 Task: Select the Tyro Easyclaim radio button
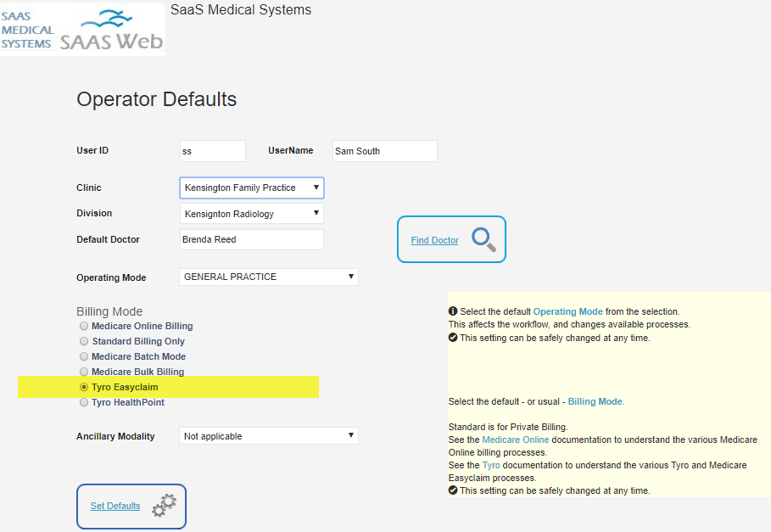point(84,387)
